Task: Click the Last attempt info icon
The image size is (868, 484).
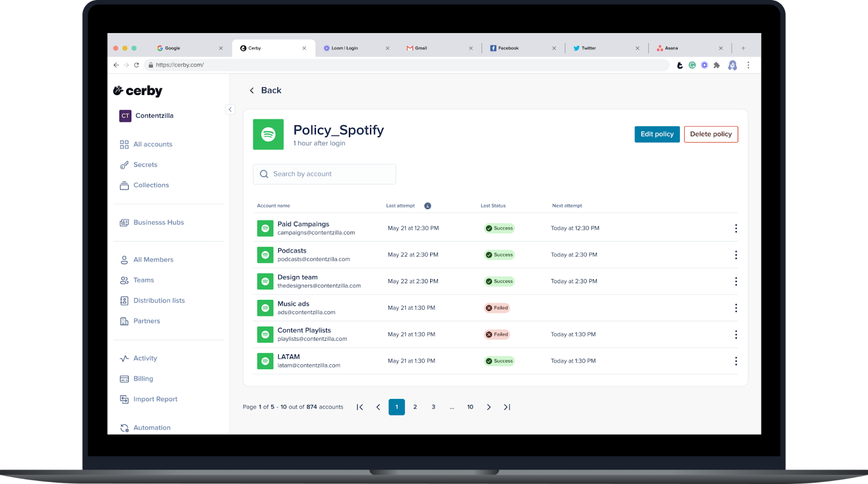Action: click(x=427, y=206)
